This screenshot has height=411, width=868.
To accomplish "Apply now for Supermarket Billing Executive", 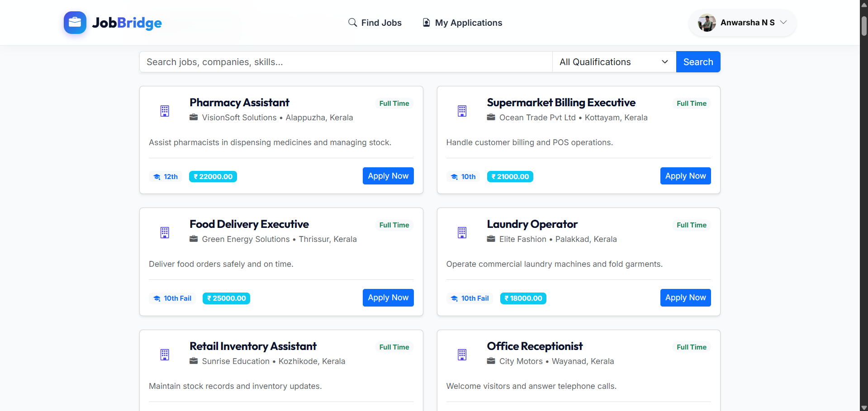I will 685,176.
